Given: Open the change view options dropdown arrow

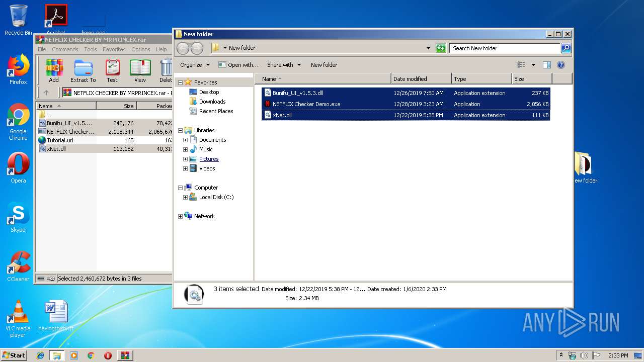Looking at the screenshot, I should tap(533, 65).
